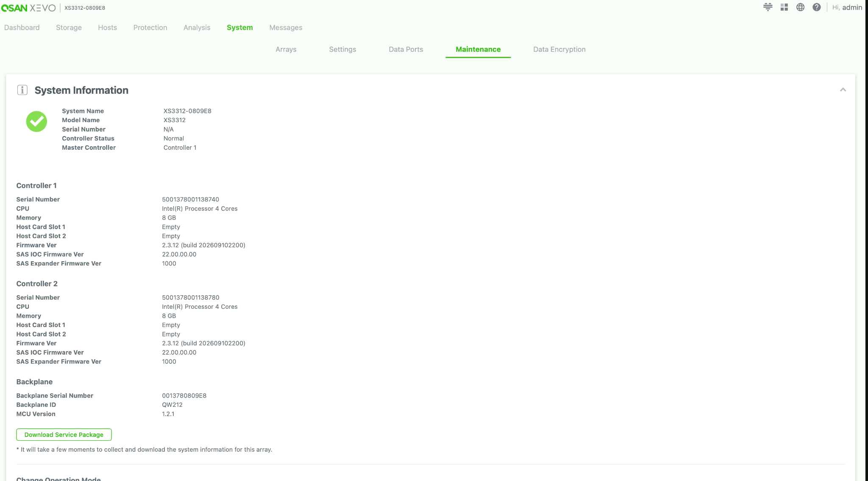Switch to the Settings tab

[342, 49]
